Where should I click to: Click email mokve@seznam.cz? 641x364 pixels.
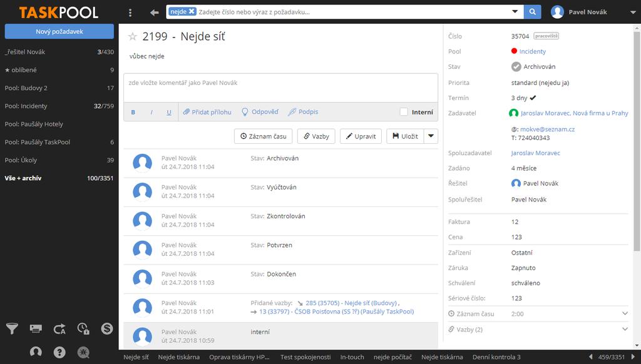[x=547, y=129]
